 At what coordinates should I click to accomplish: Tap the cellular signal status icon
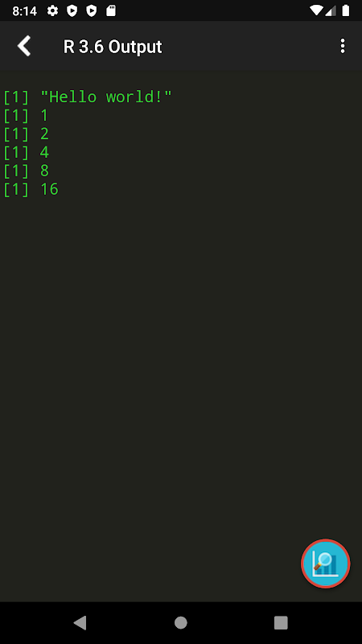pos(331,10)
